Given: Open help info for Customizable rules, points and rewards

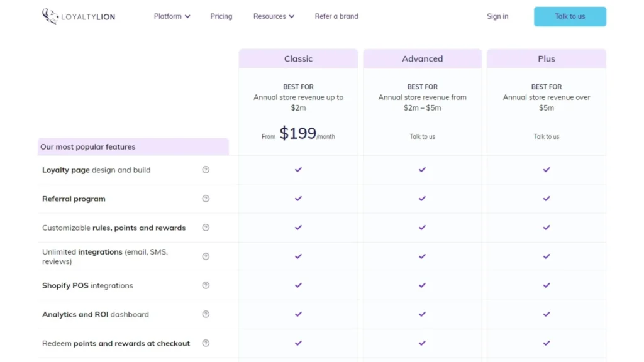Looking at the screenshot, I should [x=206, y=228].
